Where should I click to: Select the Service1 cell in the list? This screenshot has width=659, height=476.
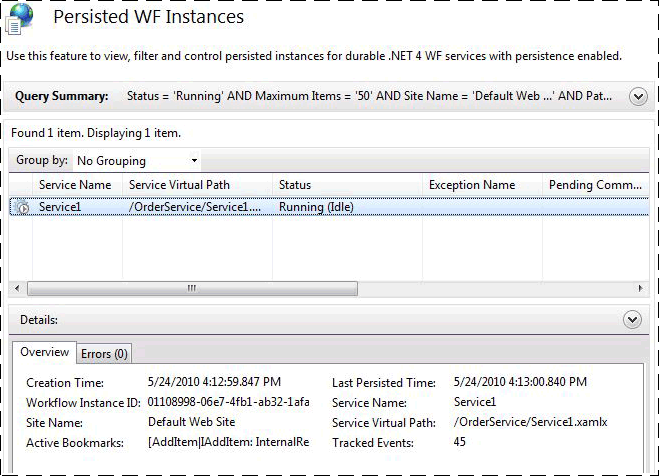[60, 207]
